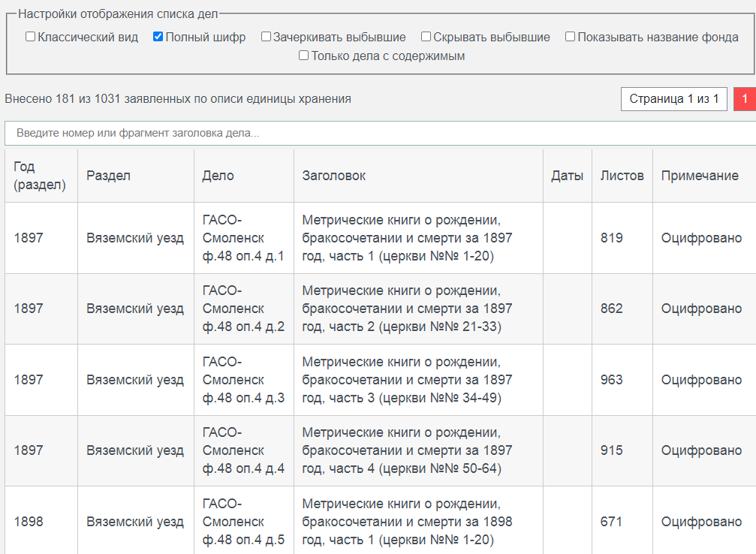The height and width of the screenshot is (554, 756).
Task: Click the Год (раздел) column header
Action: 40,176
